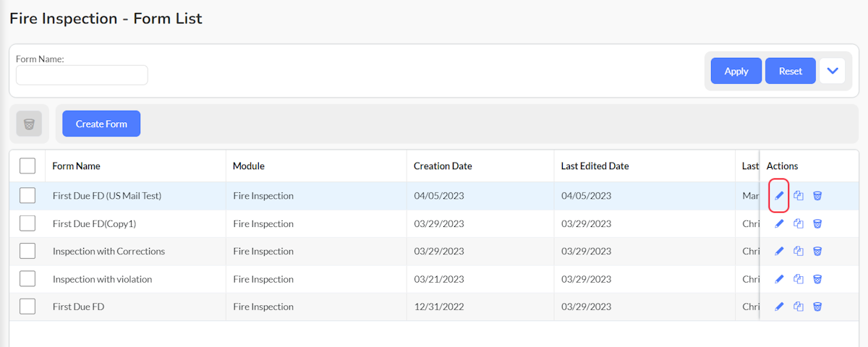The image size is (868, 347).
Task: Sort by Last Edited Date column header
Action: tap(595, 166)
